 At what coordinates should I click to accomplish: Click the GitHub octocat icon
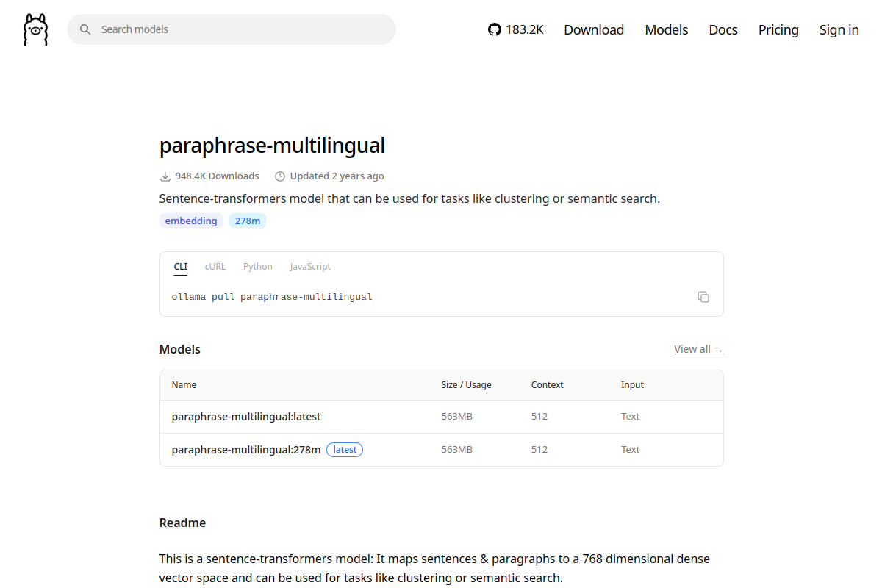[495, 29]
